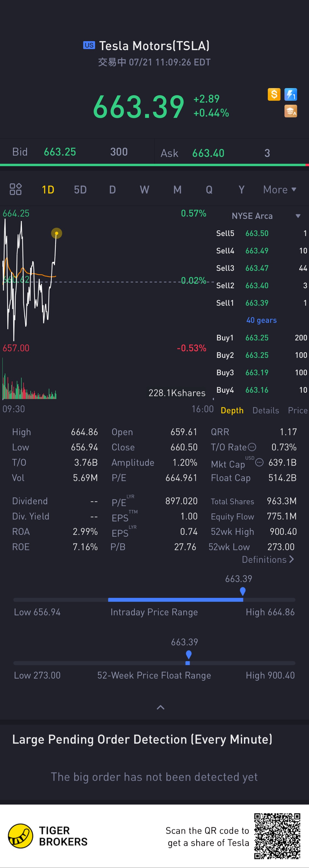Tap the US market flag badge
Screen dimensions: 309x868
click(89, 45)
